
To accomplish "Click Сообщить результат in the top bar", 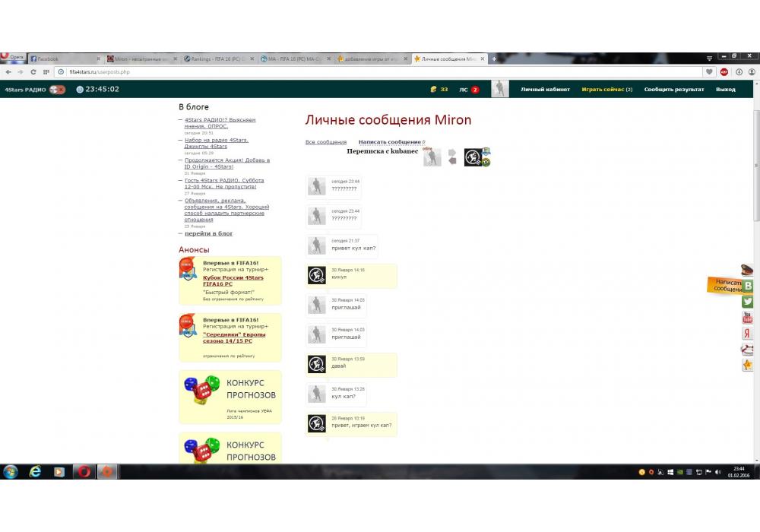I will [x=674, y=90].
